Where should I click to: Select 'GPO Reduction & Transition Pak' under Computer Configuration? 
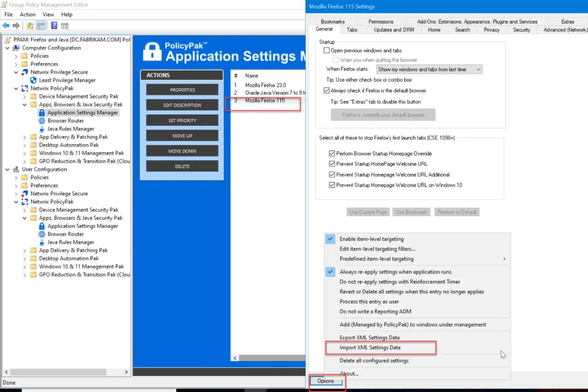click(84, 161)
